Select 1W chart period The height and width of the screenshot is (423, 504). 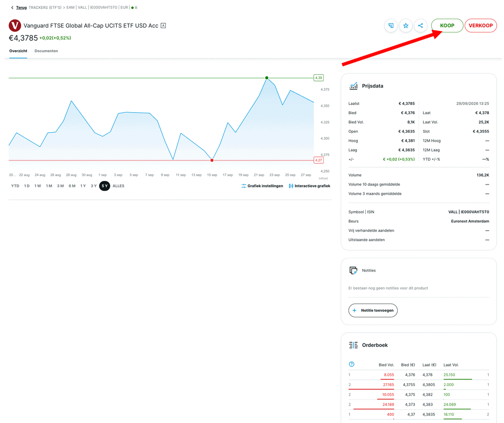(37, 186)
